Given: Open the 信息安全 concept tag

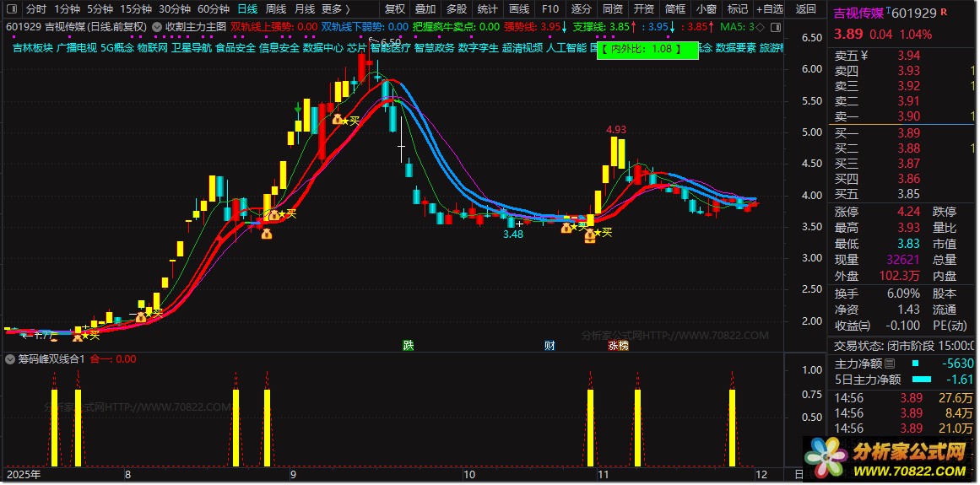Looking at the screenshot, I should tap(279, 48).
